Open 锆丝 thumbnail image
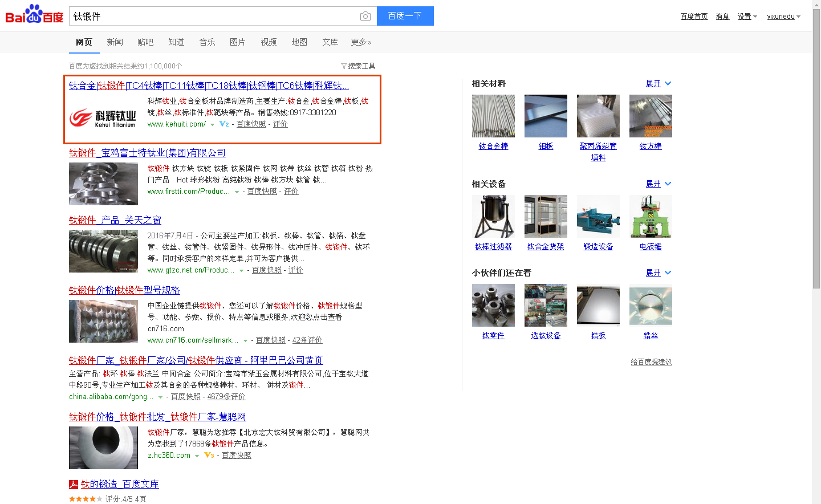Image resolution: width=821 pixels, height=504 pixels. [x=651, y=306]
